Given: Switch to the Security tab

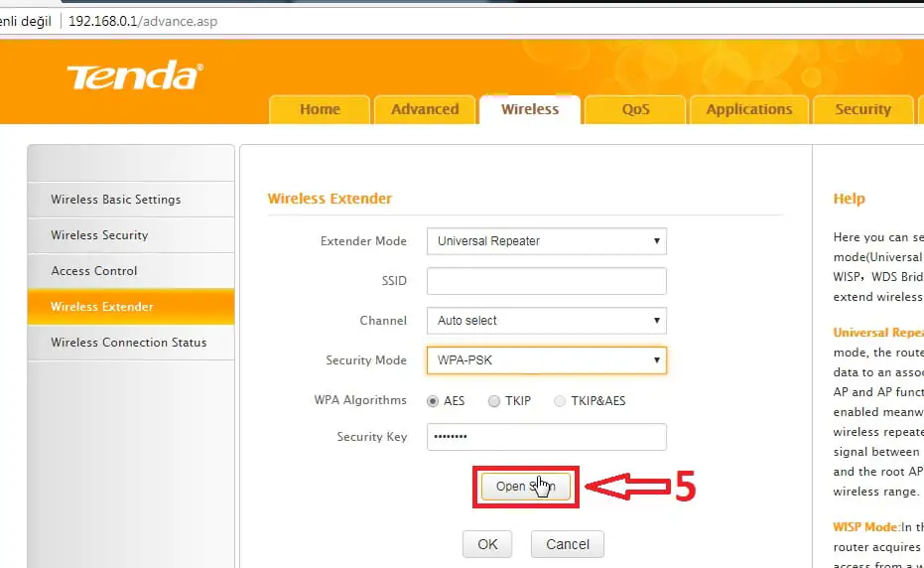Looking at the screenshot, I should [x=862, y=109].
